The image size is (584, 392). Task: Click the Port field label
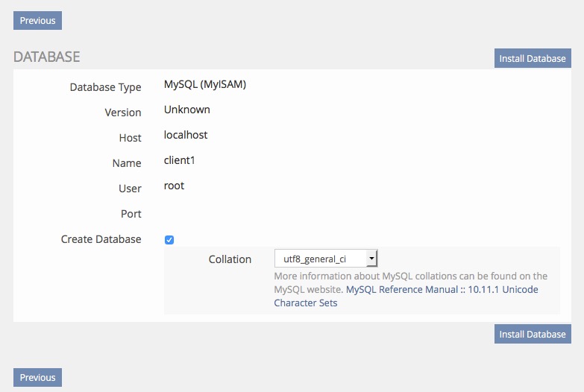pyautogui.click(x=131, y=214)
